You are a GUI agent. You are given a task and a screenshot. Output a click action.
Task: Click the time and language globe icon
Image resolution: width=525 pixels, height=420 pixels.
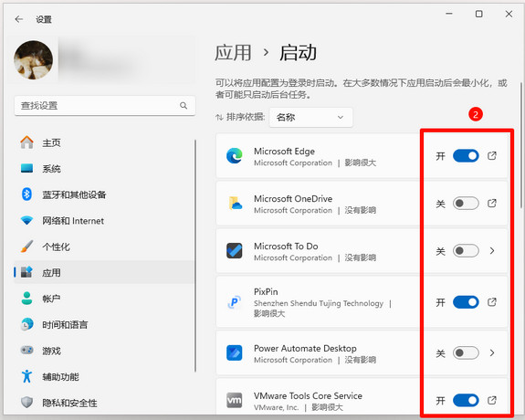click(x=26, y=324)
